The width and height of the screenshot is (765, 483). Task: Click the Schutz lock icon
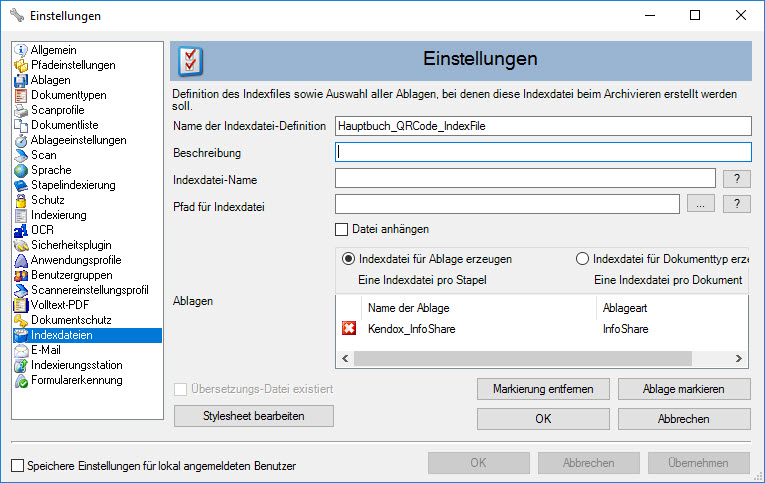(22, 200)
